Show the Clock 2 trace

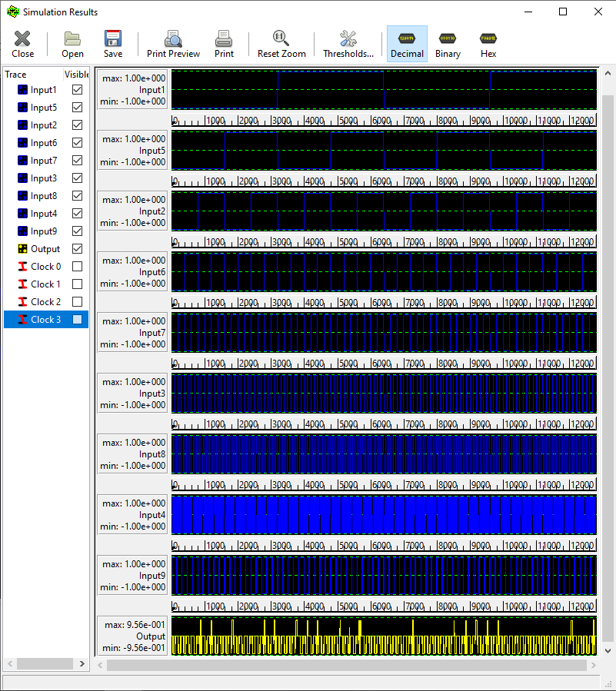tap(77, 302)
